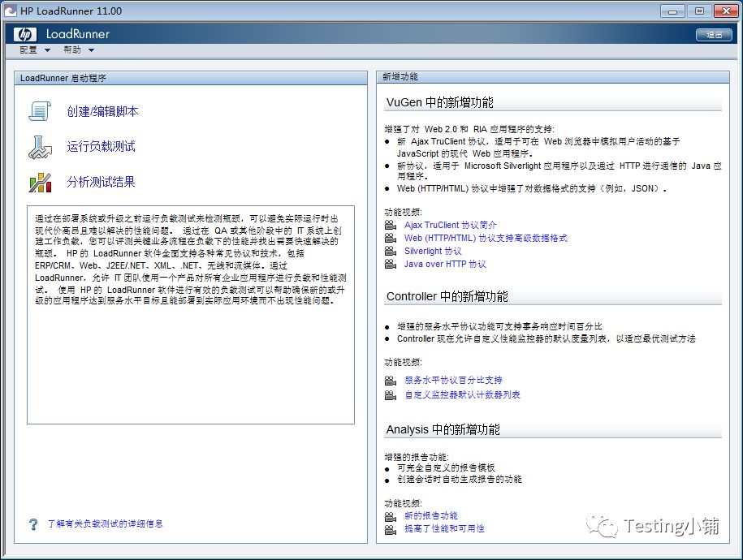743x560 pixels.
Task: Click video icon next to 自定义监控器默认计数器列表
Action: (391, 394)
